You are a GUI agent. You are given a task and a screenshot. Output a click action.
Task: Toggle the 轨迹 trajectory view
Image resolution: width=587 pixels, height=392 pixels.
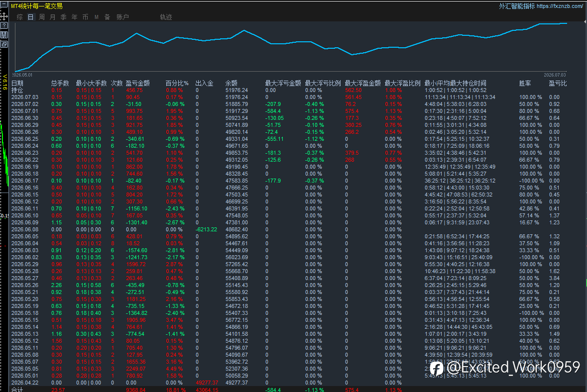pyautogui.click(x=166, y=17)
